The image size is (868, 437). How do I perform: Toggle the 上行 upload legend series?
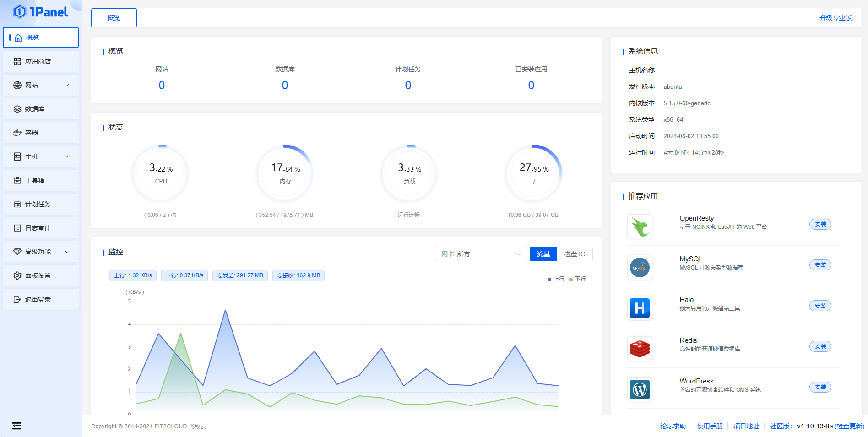556,279
